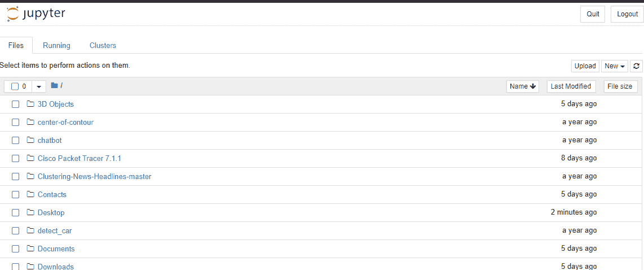Click the Jupyter logo icon
This screenshot has height=270, width=644.
coord(13,14)
